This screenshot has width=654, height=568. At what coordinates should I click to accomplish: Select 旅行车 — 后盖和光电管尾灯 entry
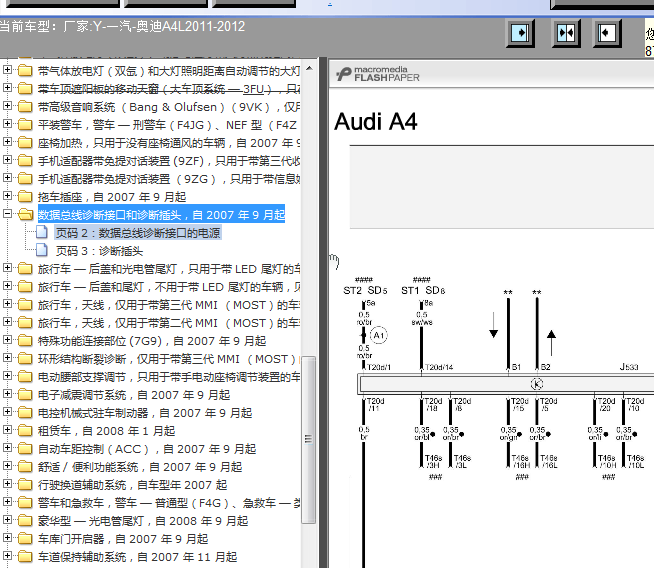click(x=169, y=269)
